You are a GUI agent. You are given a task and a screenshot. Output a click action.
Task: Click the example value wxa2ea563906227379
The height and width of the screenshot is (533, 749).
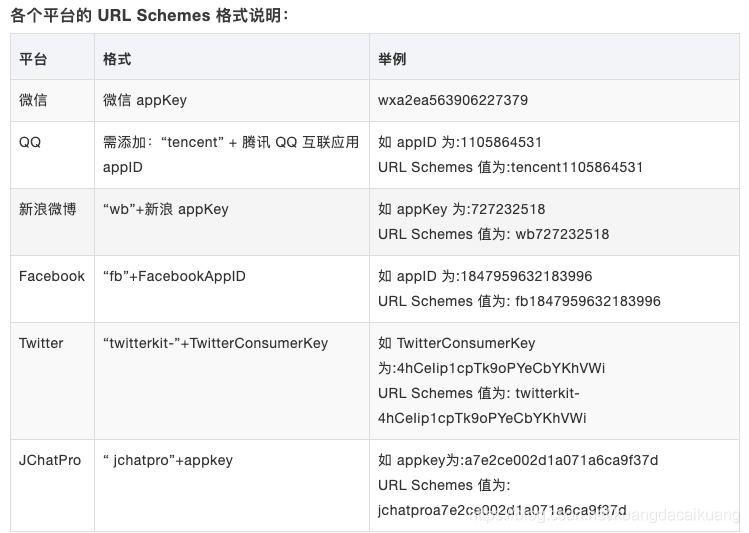pyautogui.click(x=453, y=100)
